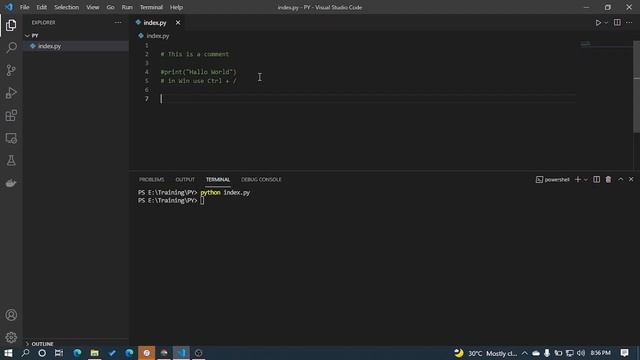Open the Docker view
This screenshot has height=360, width=640.
pyautogui.click(x=11, y=183)
